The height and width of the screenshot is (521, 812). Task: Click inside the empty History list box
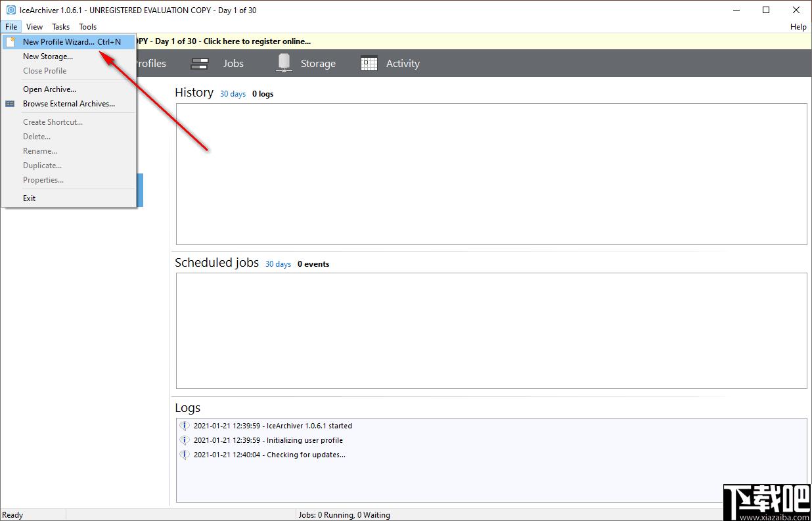point(491,174)
